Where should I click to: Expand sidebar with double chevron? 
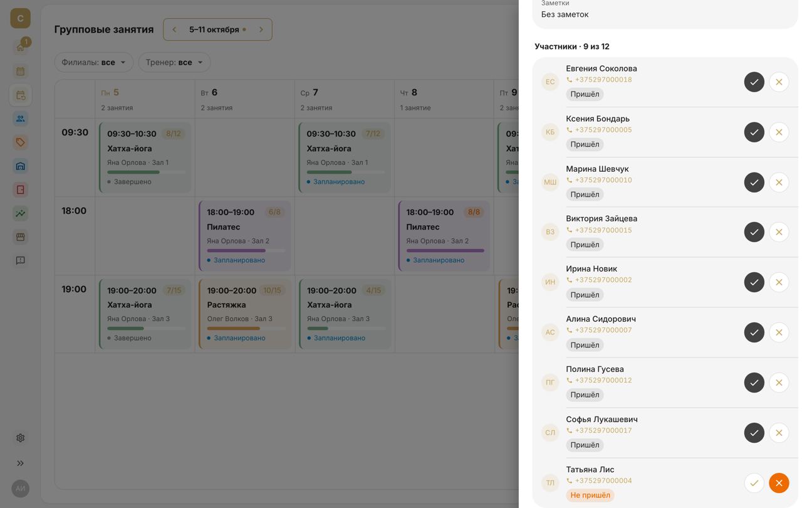[21, 463]
